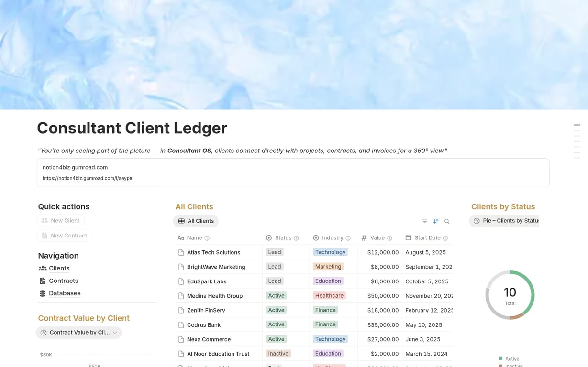
Task: Click the info icon next to Industry column
Action: (x=348, y=238)
